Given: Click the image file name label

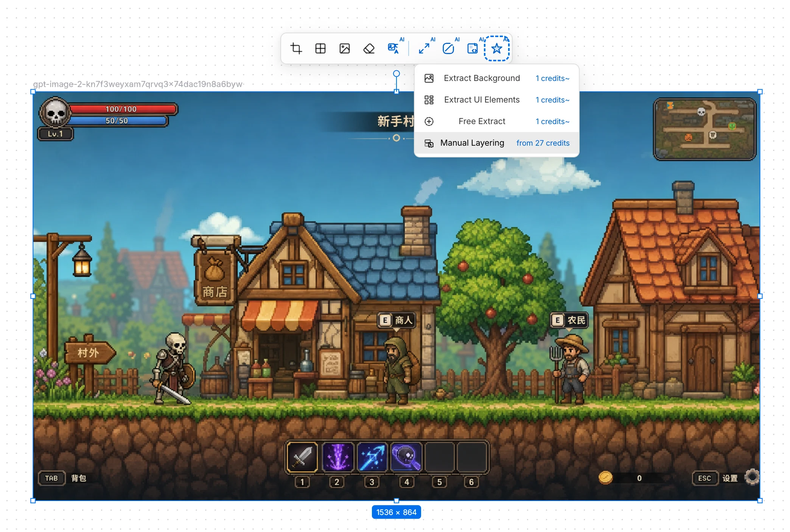Looking at the screenshot, I should click(x=138, y=84).
